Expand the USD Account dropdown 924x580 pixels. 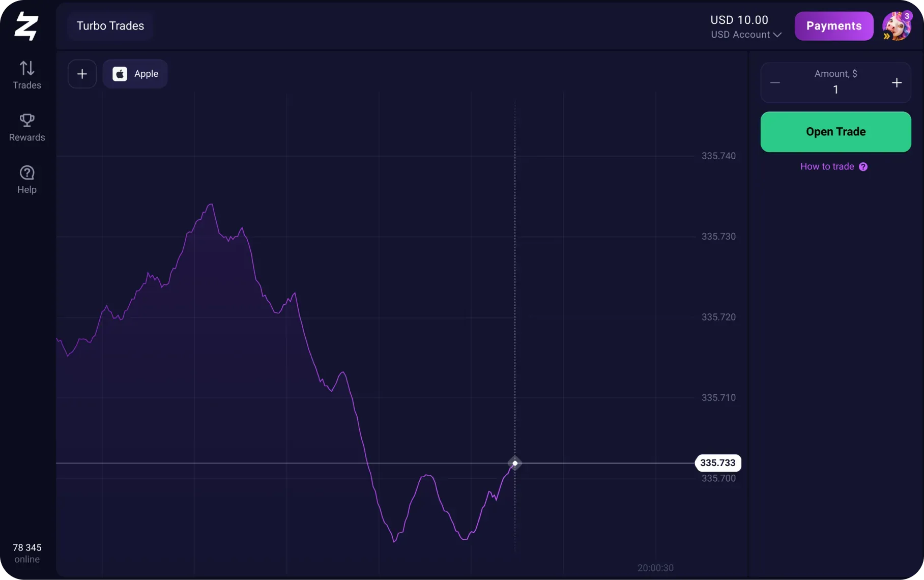pos(746,35)
